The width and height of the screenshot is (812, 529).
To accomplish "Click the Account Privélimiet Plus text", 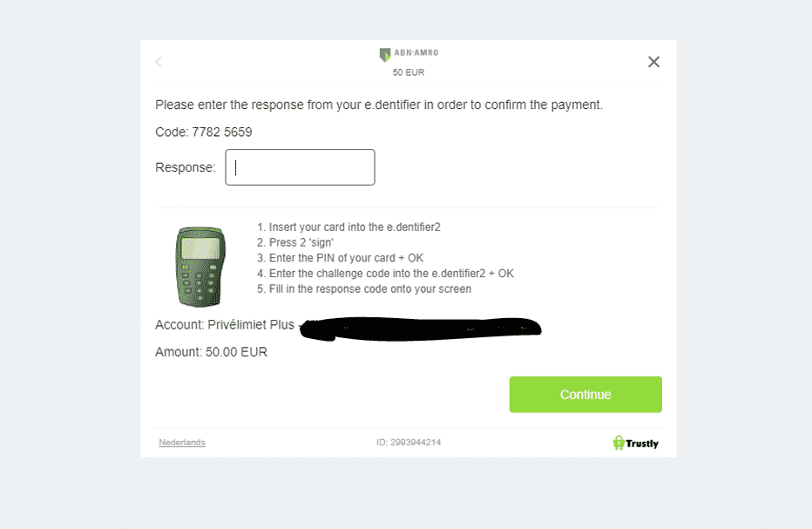I will point(225,325).
